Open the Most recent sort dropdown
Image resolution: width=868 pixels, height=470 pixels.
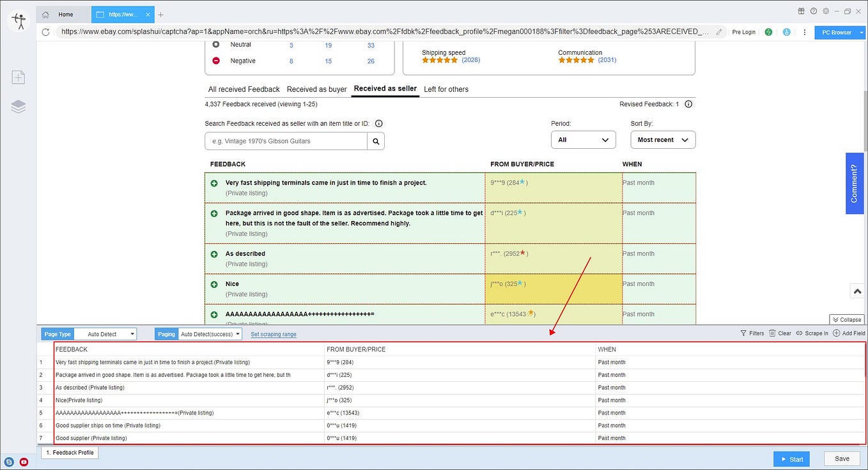click(x=662, y=139)
